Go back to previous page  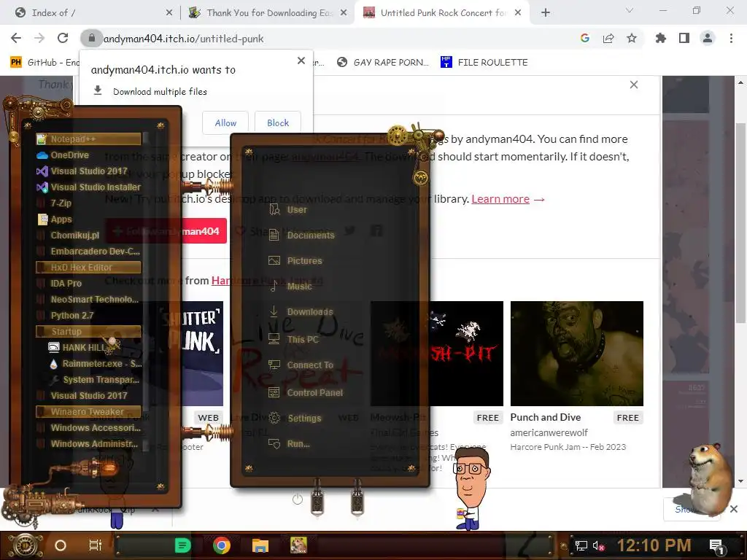point(16,38)
